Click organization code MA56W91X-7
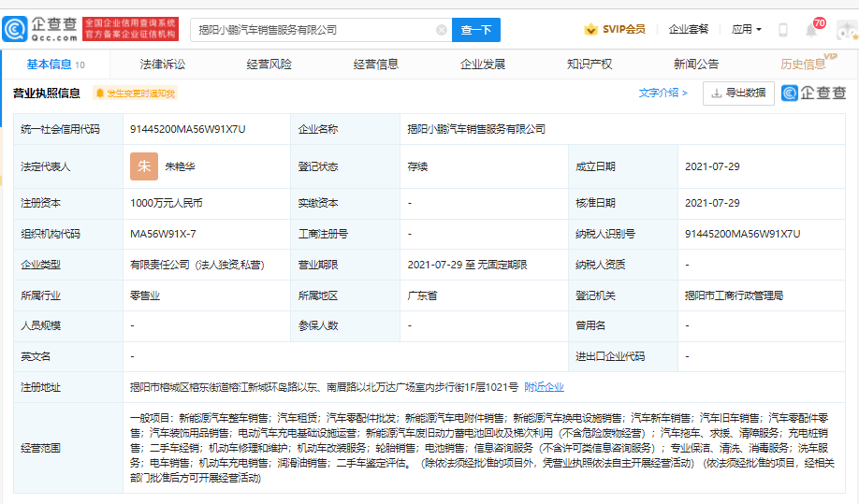This screenshot has height=504, width=859. coord(163,234)
